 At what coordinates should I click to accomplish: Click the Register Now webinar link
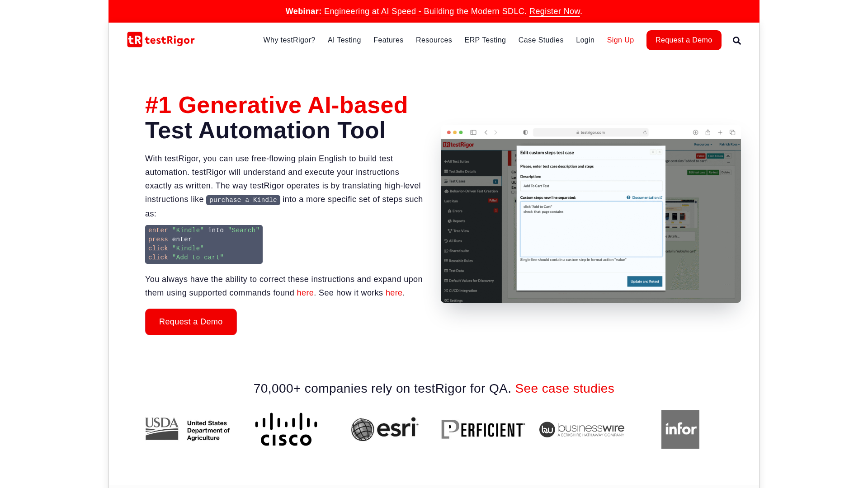[555, 11]
